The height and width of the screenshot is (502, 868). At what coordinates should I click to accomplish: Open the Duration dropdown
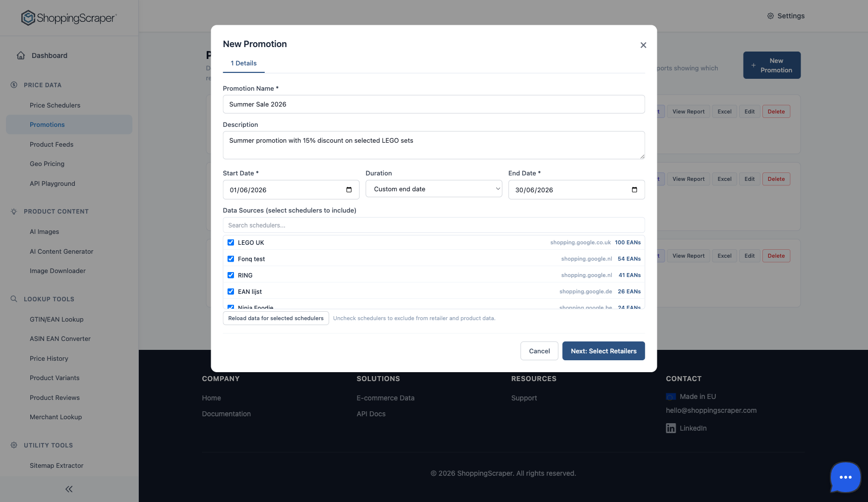[x=433, y=189]
